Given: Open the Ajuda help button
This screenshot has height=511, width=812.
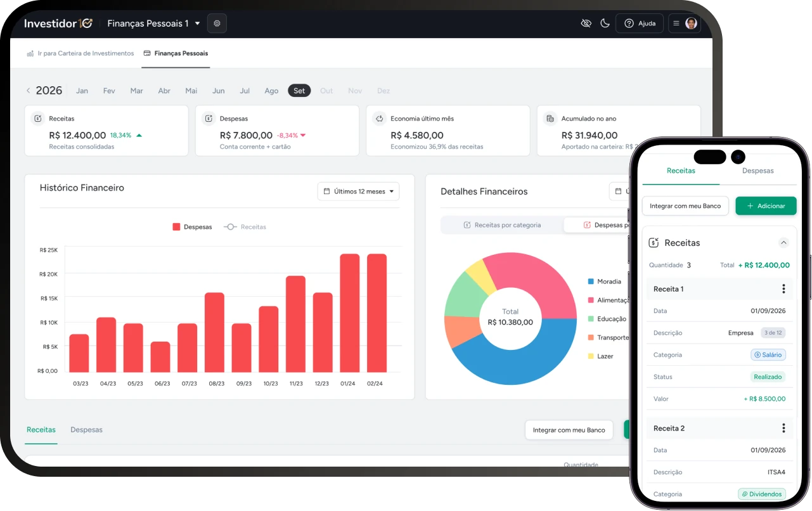Looking at the screenshot, I should [640, 23].
